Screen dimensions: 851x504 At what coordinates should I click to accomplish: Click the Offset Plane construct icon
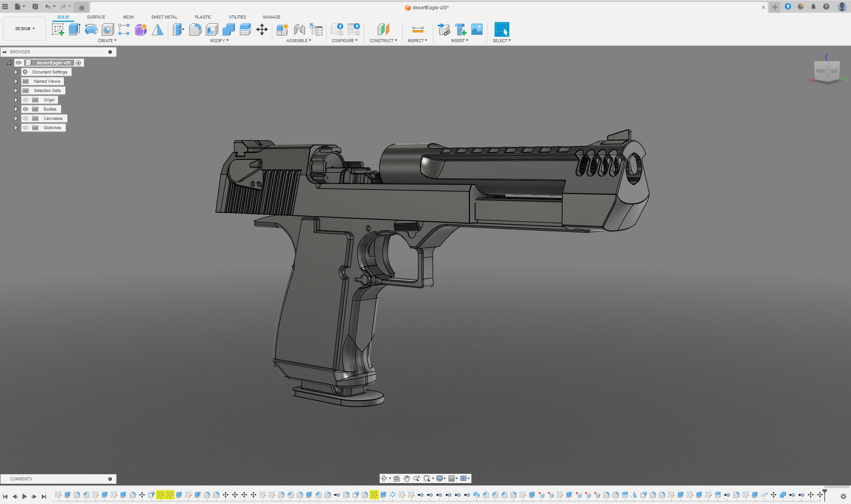pyautogui.click(x=383, y=29)
